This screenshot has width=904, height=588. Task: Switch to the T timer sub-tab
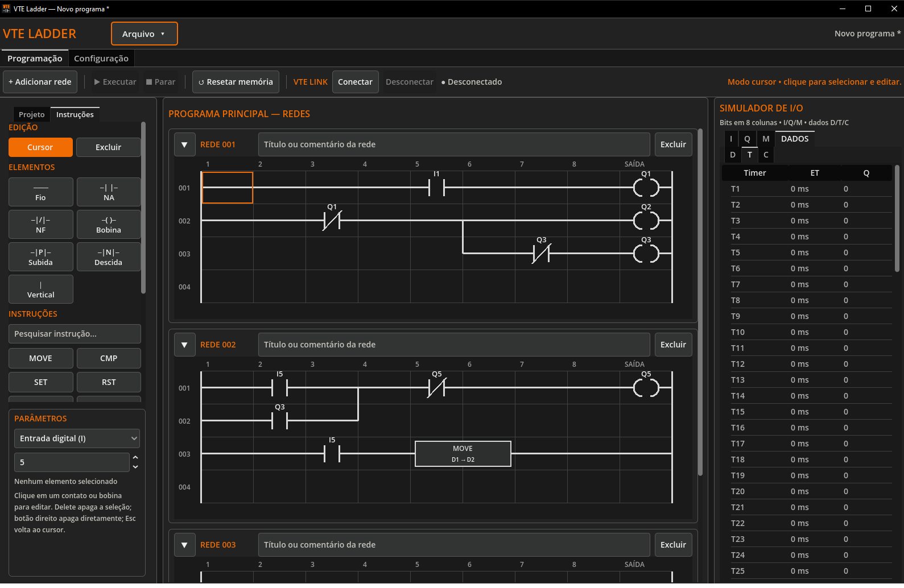pos(750,155)
